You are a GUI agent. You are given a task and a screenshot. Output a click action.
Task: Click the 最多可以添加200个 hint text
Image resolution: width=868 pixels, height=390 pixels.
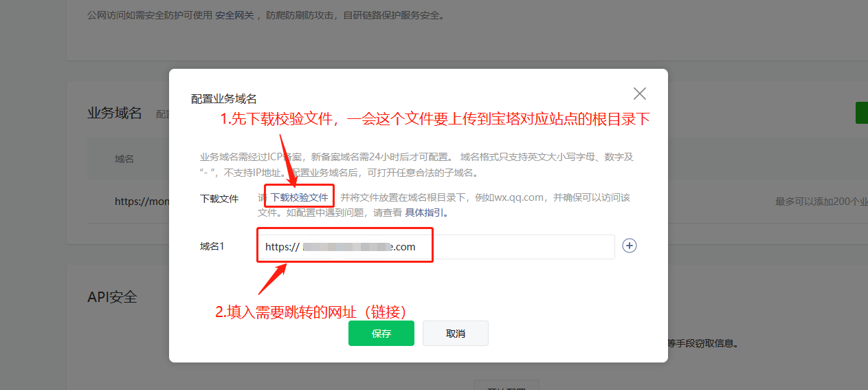pyautogui.click(x=821, y=202)
